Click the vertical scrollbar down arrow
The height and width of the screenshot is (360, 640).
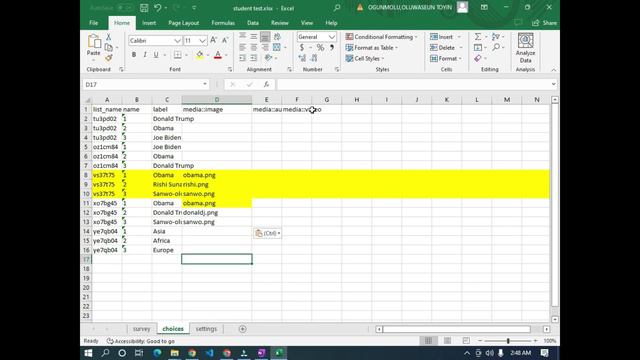[555, 319]
